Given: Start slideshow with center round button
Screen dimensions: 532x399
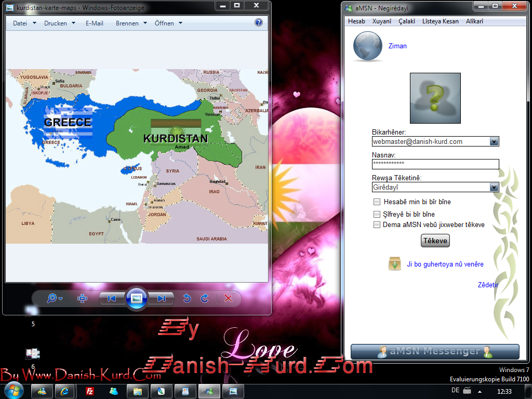Looking at the screenshot, I should [137, 298].
